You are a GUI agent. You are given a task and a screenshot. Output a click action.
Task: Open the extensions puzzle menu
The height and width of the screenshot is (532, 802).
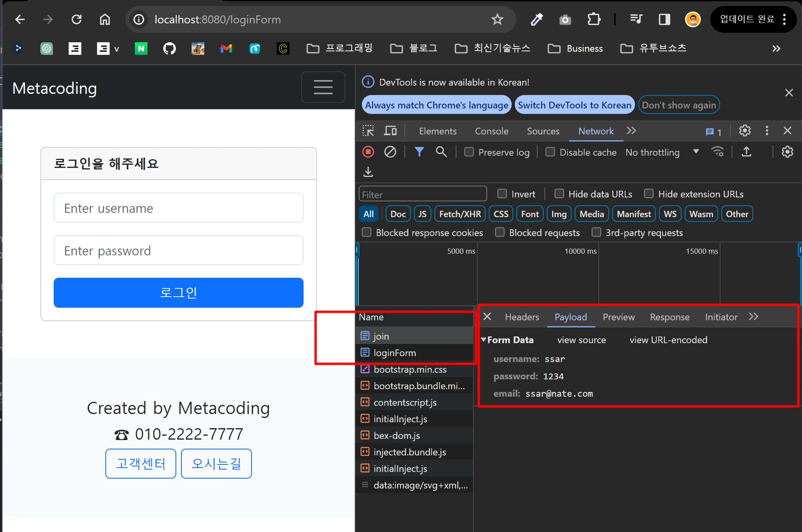click(x=594, y=19)
